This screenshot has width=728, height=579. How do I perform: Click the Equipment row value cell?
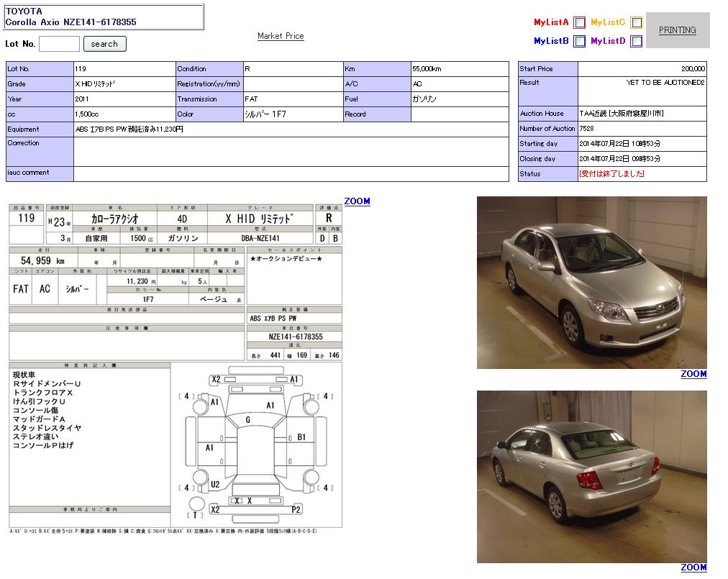(x=291, y=129)
